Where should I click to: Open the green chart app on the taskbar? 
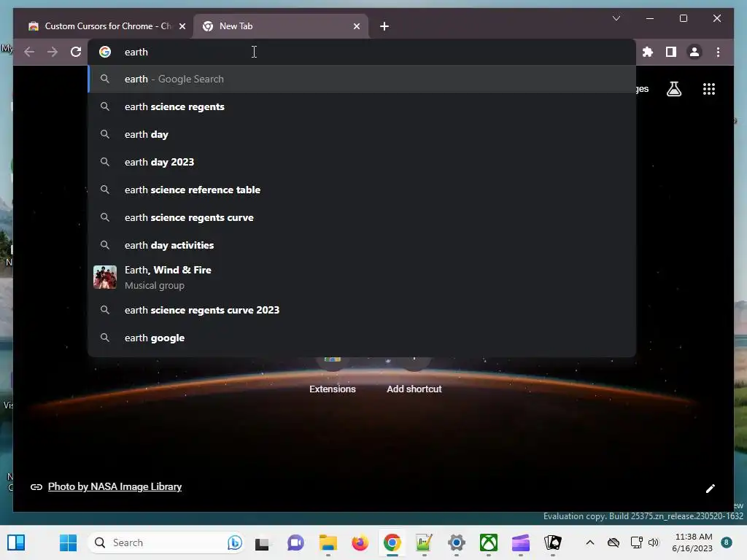click(424, 542)
